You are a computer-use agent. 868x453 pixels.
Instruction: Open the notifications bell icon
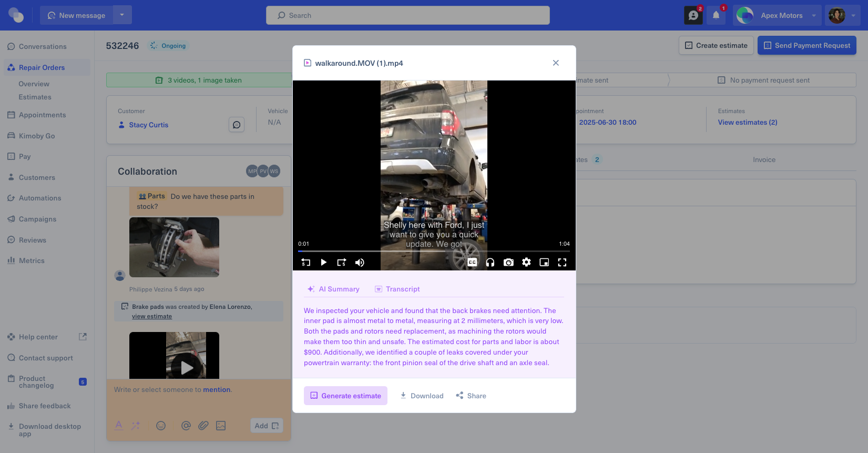[716, 15]
